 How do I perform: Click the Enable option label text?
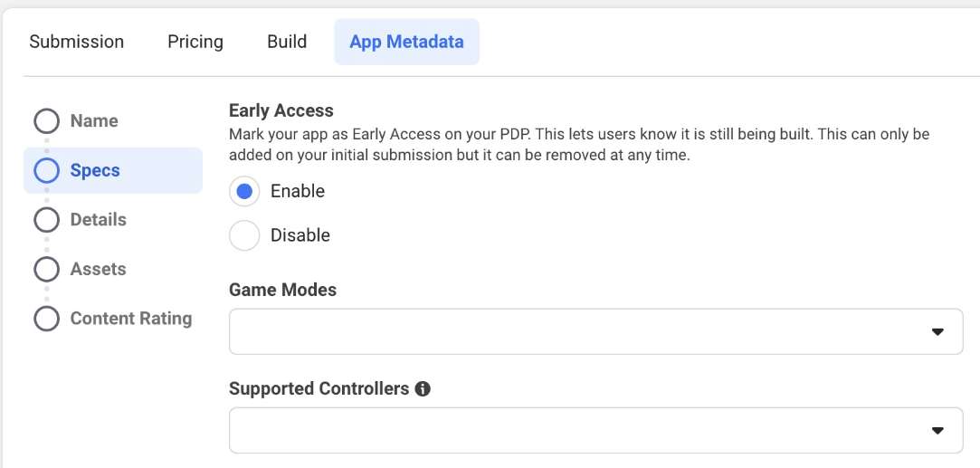tap(298, 191)
